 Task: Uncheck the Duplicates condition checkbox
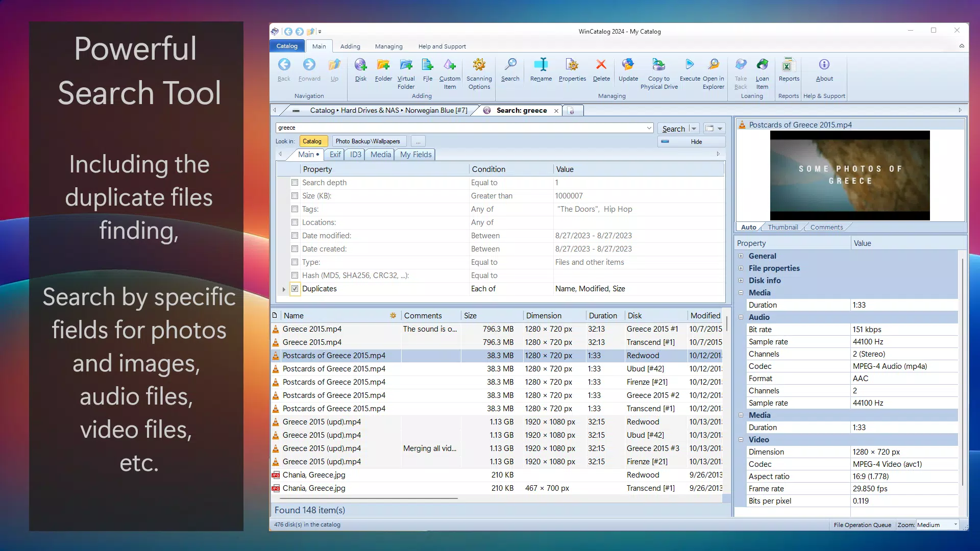coord(295,288)
